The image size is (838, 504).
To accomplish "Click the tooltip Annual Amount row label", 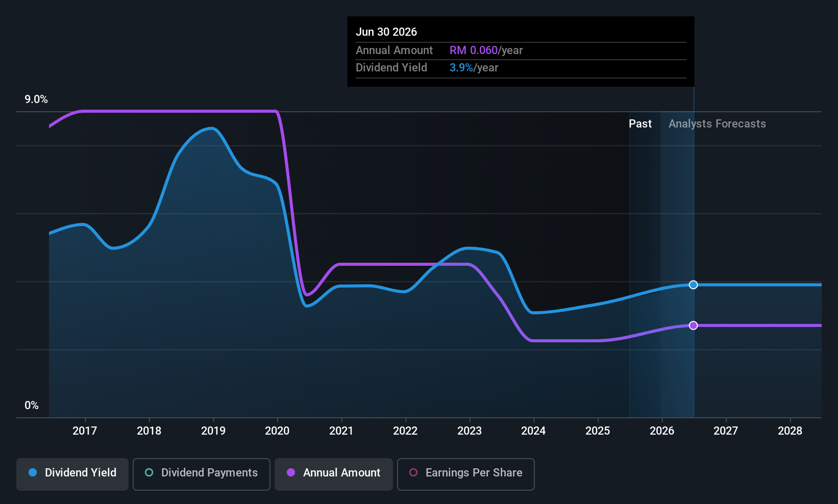I will click(394, 51).
